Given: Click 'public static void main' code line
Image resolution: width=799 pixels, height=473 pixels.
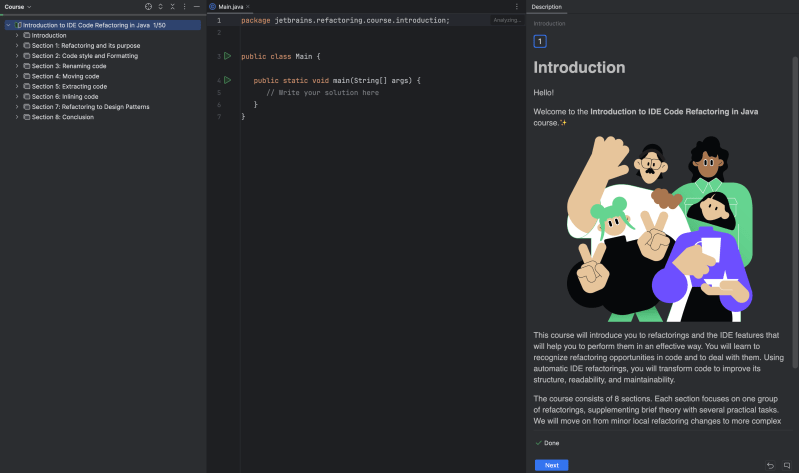Looking at the screenshot, I should click(x=337, y=81).
